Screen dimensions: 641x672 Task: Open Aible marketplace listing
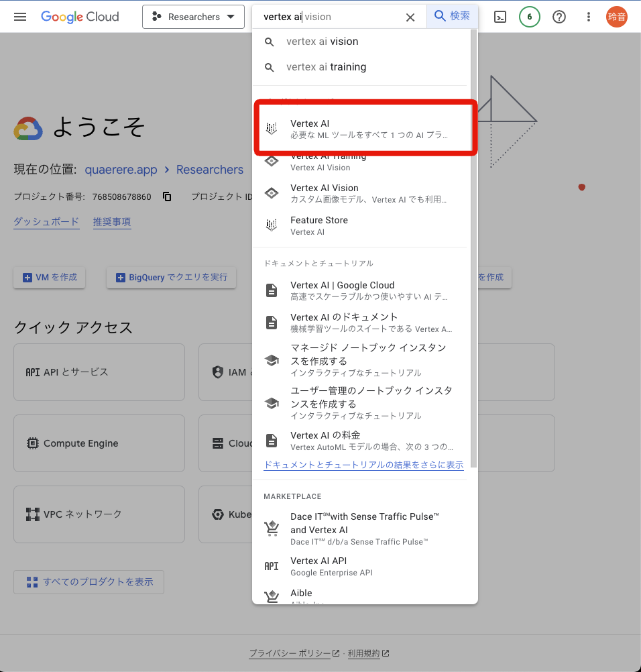coord(361,596)
